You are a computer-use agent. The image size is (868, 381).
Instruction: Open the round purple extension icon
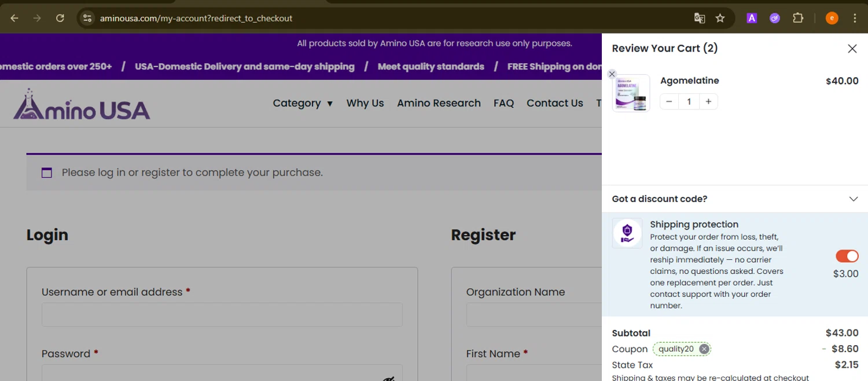click(x=775, y=18)
